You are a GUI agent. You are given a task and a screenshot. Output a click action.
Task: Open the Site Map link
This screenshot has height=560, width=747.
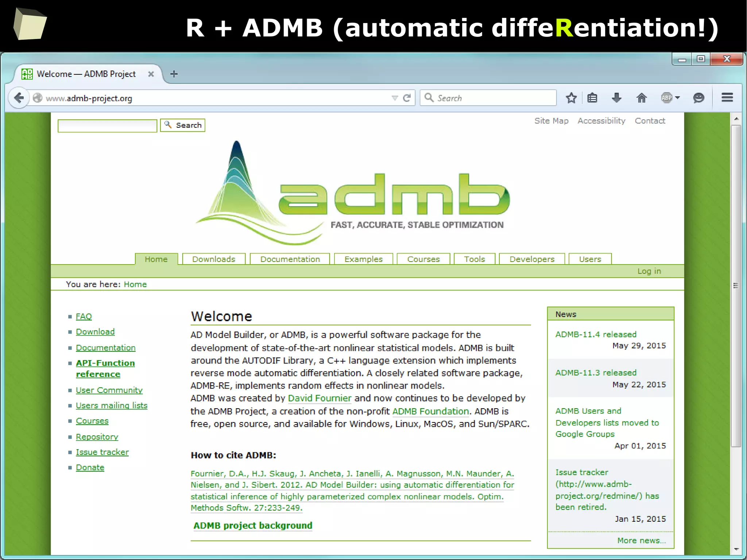point(551,121)
